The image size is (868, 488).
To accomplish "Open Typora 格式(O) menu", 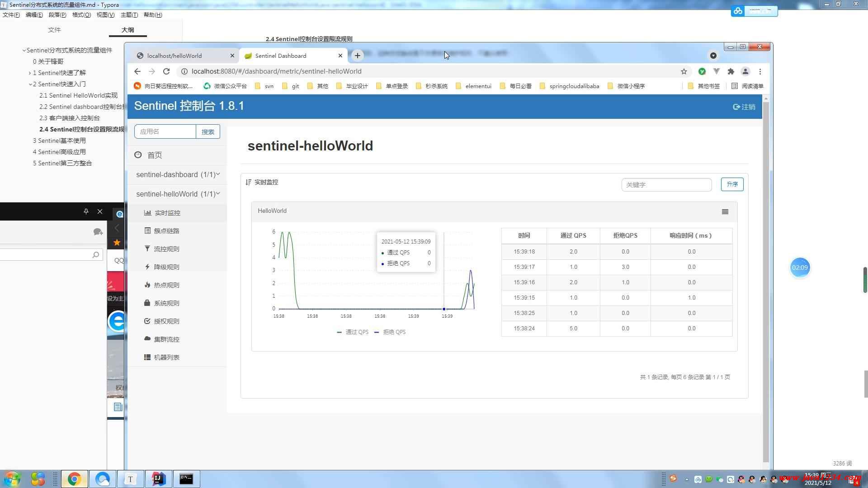I will click(81, 15).
